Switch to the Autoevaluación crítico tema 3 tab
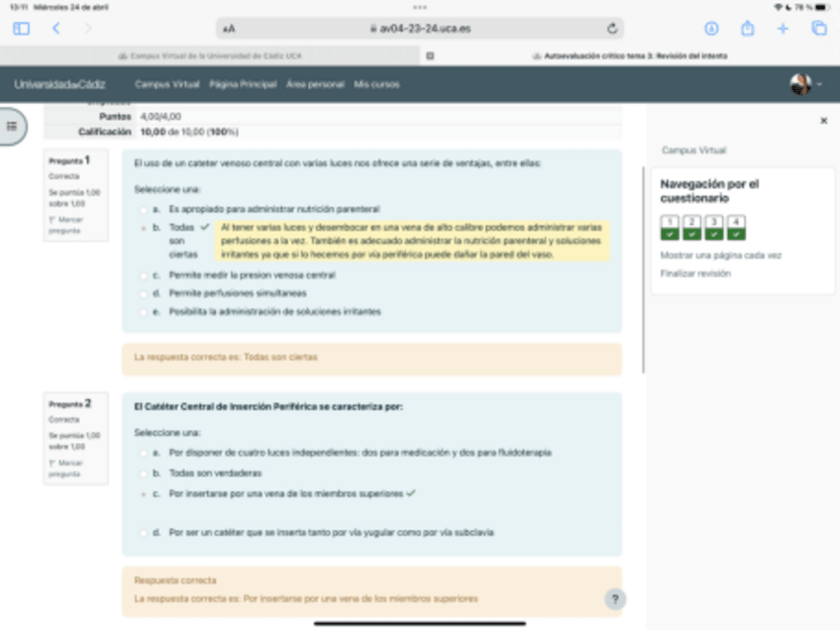The width and height of the screenshot is (840, 630). coord(630,55)
